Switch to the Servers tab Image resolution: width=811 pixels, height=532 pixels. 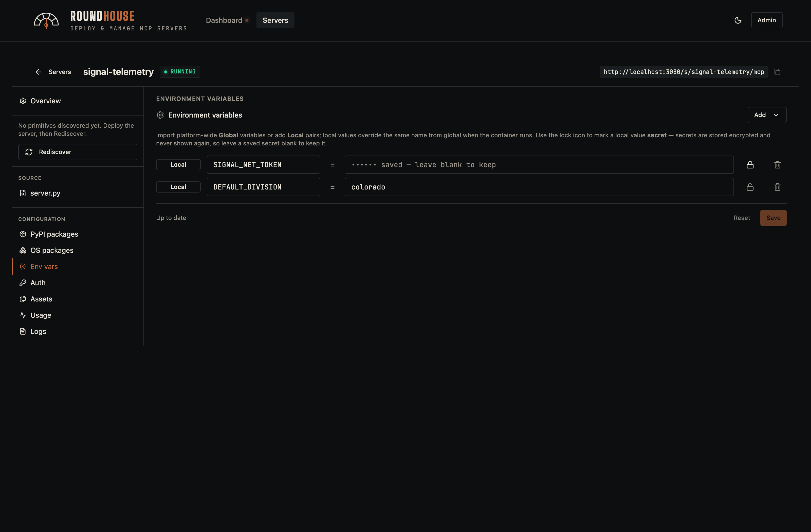(275, 21)
